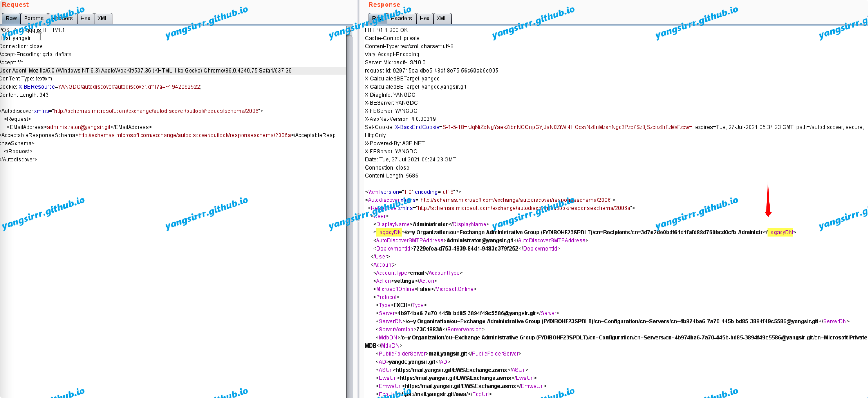
Task: Click the X-BEResource cookie value
Action: click(129, 87)
